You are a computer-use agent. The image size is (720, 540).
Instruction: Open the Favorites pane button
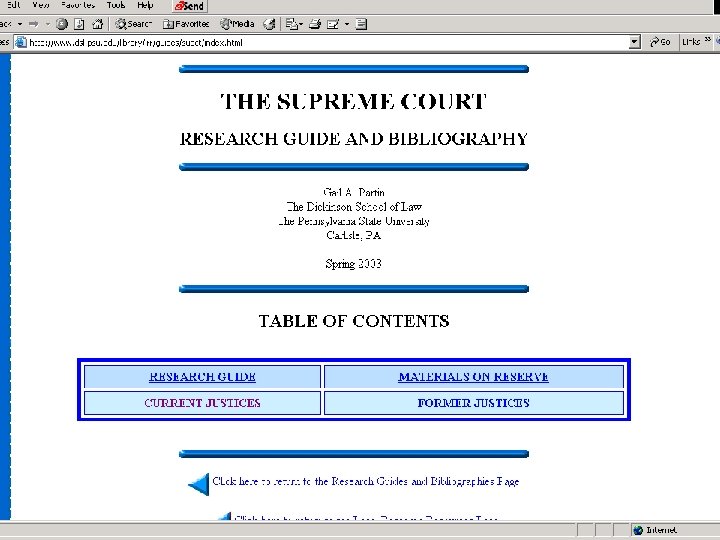[186, 24]
